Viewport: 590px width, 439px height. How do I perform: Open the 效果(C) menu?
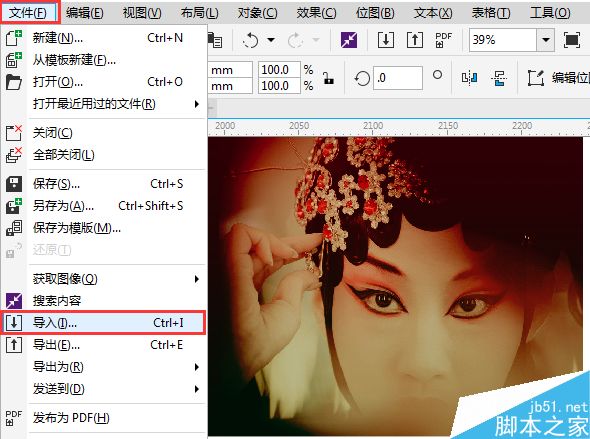point(316,13)
